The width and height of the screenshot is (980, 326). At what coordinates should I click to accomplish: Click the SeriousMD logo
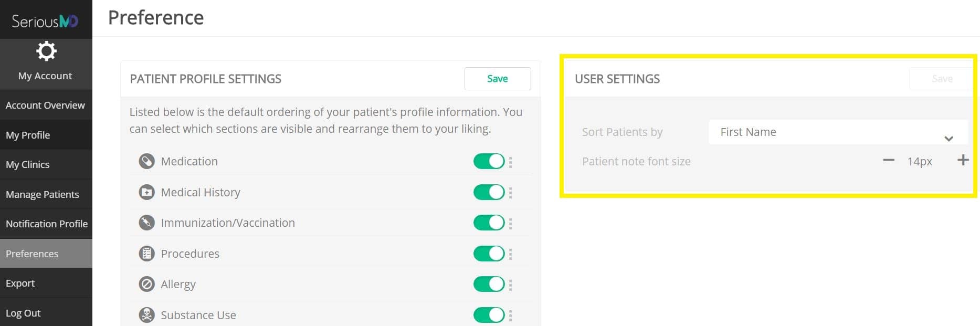pyautogui.click(x=45, y=21)
